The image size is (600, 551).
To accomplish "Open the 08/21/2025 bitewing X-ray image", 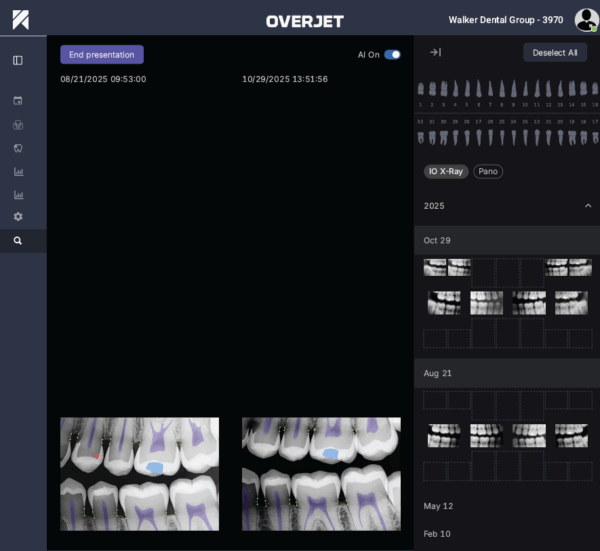I will click(139, 474).
